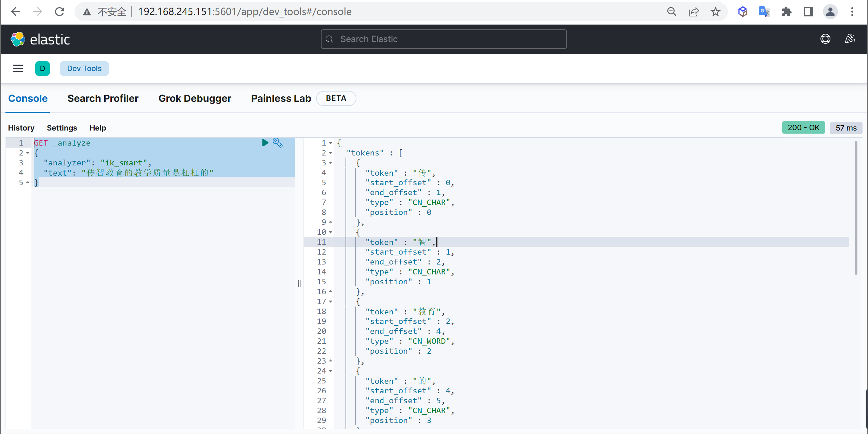The height and width of the screenshot is (434, 868).
Task: Click the pane resize divider handle
Action: point(299,283)
